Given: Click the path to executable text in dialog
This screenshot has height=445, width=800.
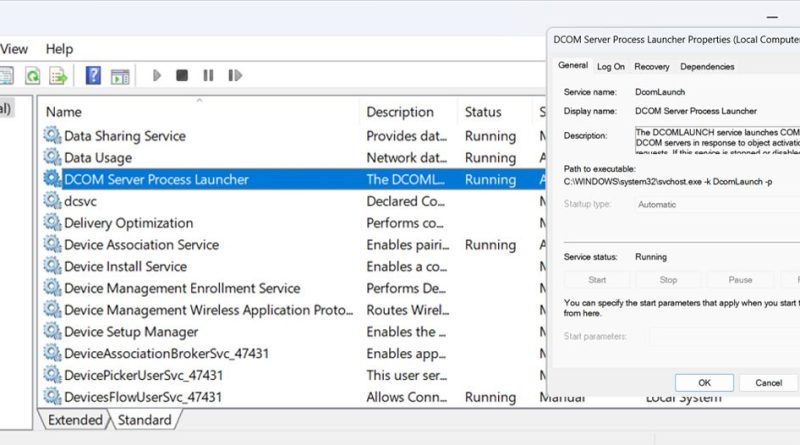Looking at the screenshot, I should pyautogui.click(x=668, y=182).
